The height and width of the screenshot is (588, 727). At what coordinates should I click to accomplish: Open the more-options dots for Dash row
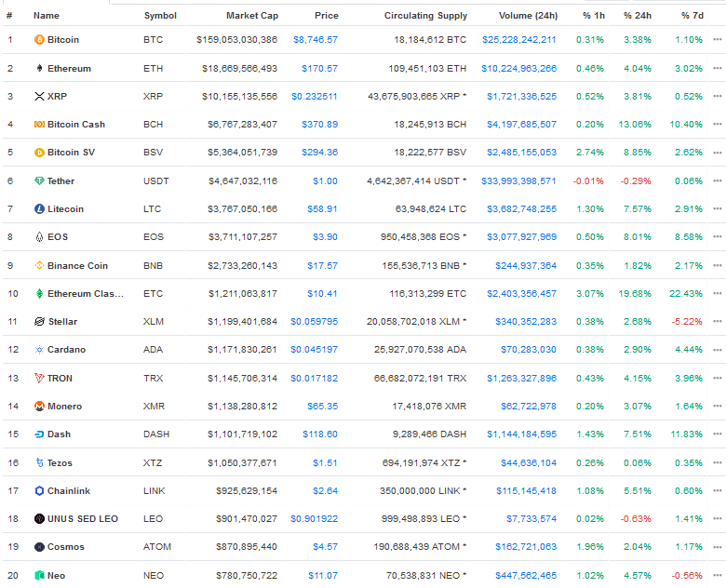click(718, 434)
